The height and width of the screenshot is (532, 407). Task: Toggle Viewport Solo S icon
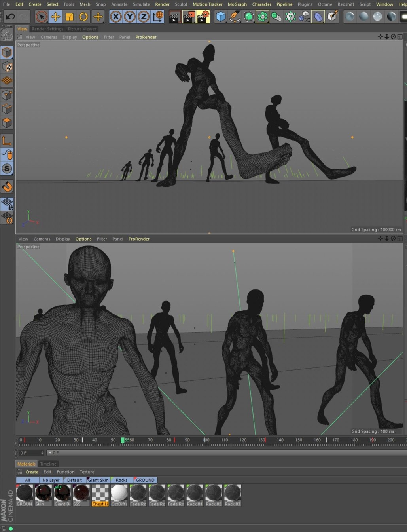coord(7,169)
